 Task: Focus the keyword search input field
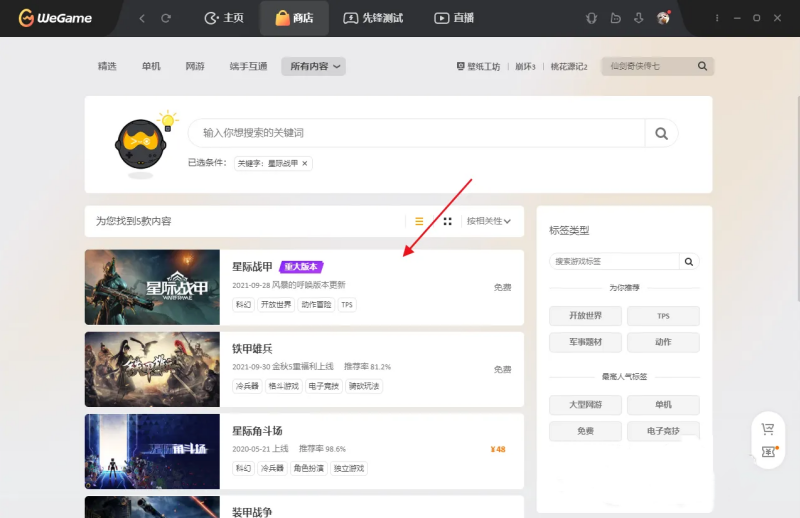[416, 133]
